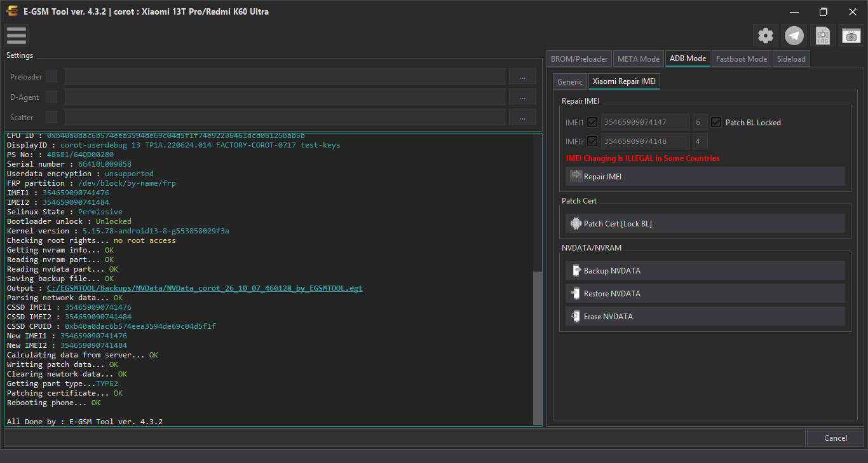Toggle the Scatter checkbox

point(51,117)
